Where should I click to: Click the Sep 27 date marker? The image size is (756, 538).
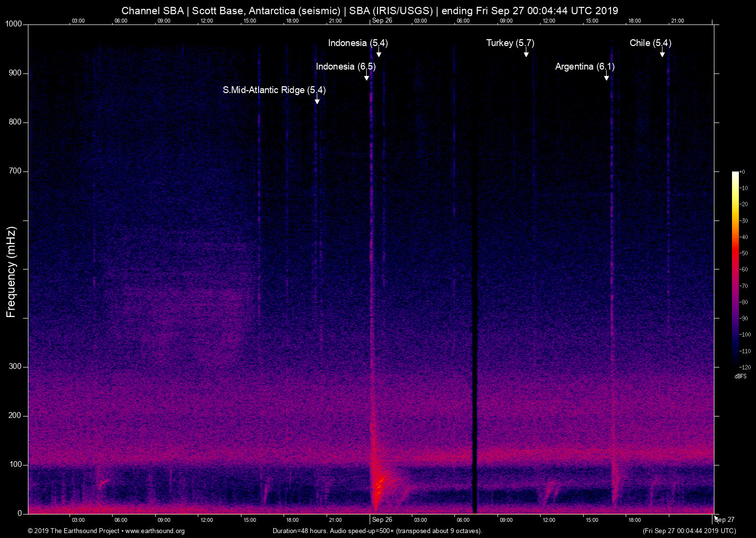point(725,520)
